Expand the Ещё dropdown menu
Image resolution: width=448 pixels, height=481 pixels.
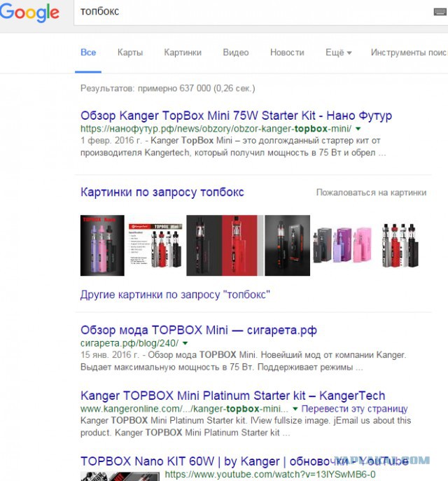click(x=338, y=53)
